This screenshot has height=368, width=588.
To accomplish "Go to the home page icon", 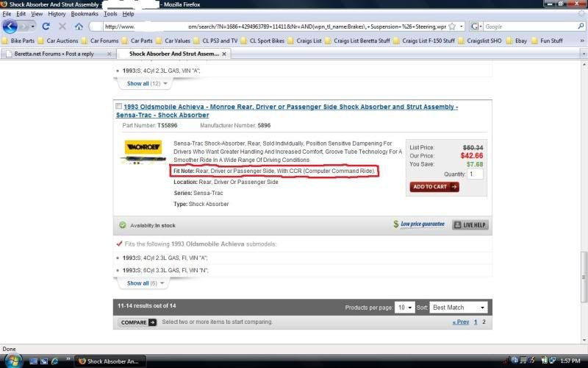I will 79,26.
